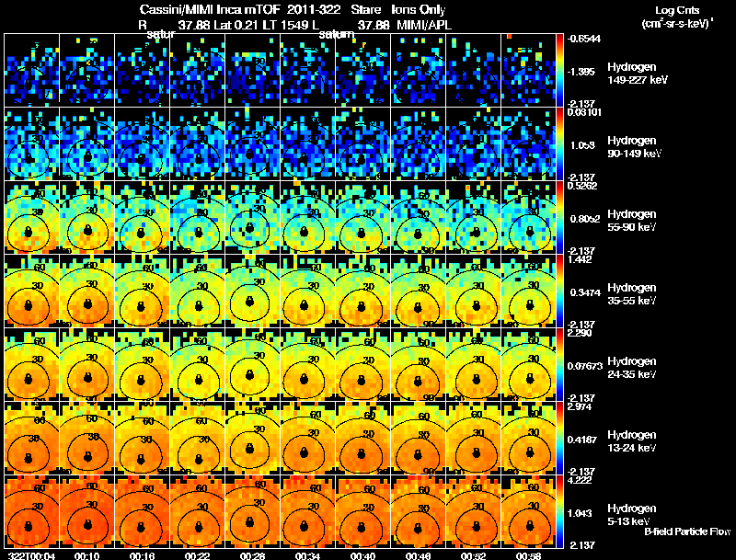Click the 00:28 time axis label
The image size is (736, 560).
(x=253, y=555)
